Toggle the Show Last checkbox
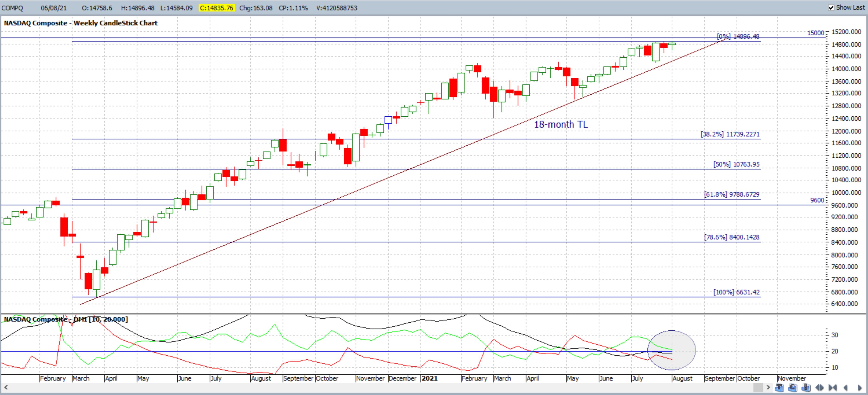The width and height of the screenshot is (868, 395). 831,7
